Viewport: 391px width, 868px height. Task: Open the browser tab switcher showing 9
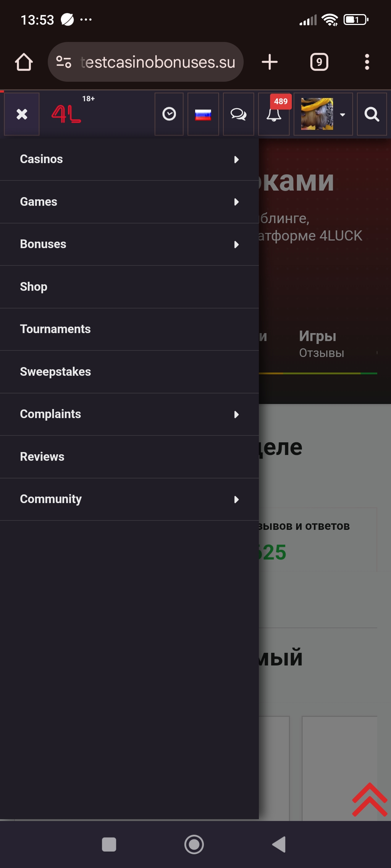pos(319,62)
